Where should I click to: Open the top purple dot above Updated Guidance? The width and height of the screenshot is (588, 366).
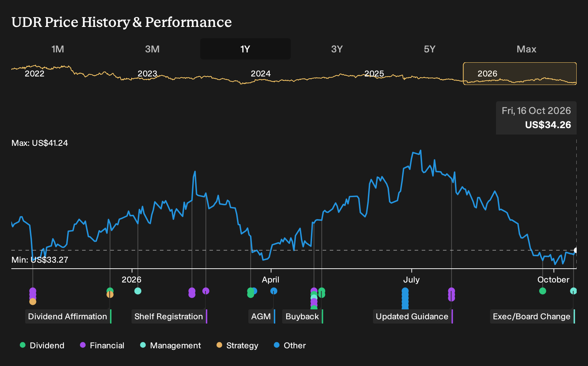pos(451,291)
